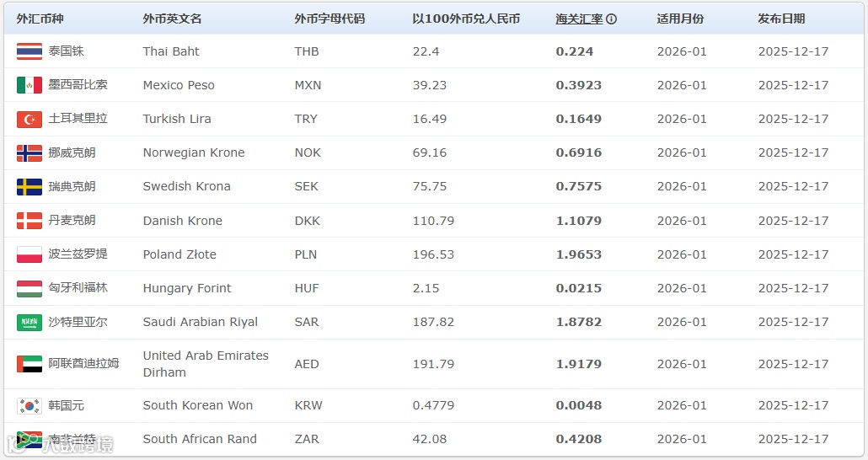Viewport: 868px width, 460px height.
Task: Click the Denmark flag icon
Action: (x=29, y=221)
